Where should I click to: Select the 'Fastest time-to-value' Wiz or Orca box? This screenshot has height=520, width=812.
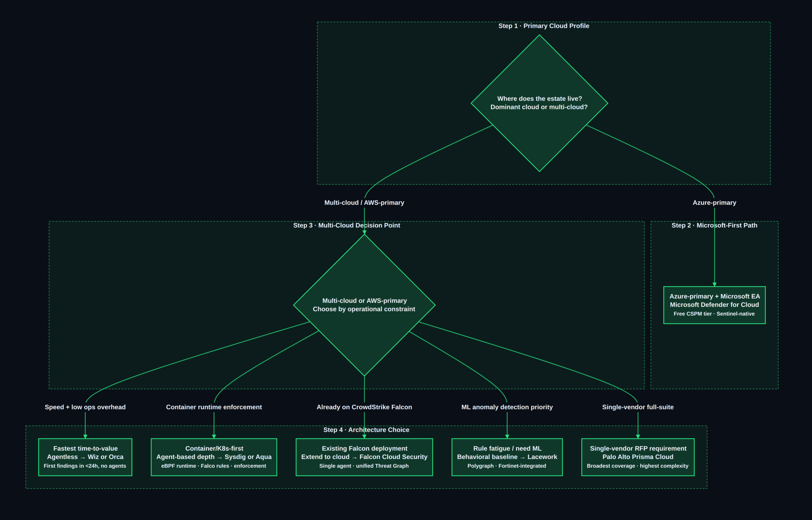coord(85,457)
